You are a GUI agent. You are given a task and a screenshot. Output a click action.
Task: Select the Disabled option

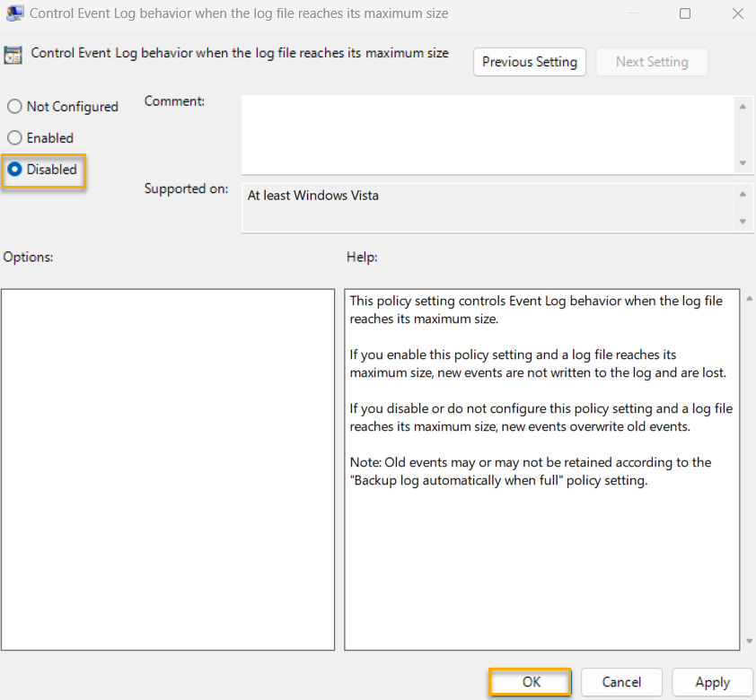tap(13, 169)
